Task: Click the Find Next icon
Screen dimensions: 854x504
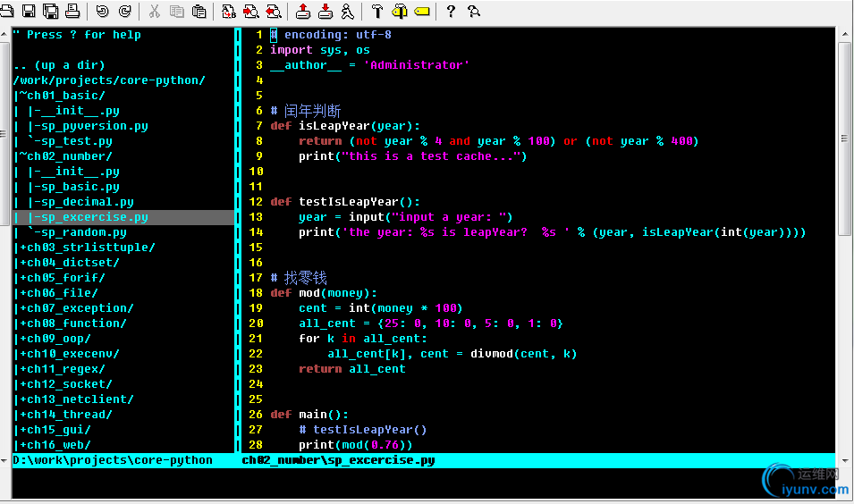Action: tap(251, 11)
